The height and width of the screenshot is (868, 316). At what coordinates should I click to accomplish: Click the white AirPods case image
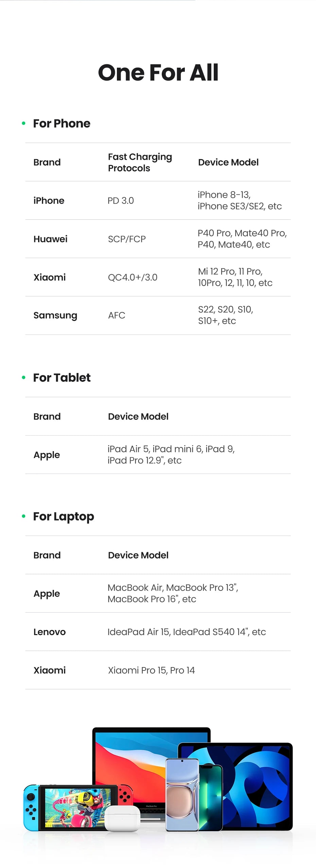pos(122,819)
